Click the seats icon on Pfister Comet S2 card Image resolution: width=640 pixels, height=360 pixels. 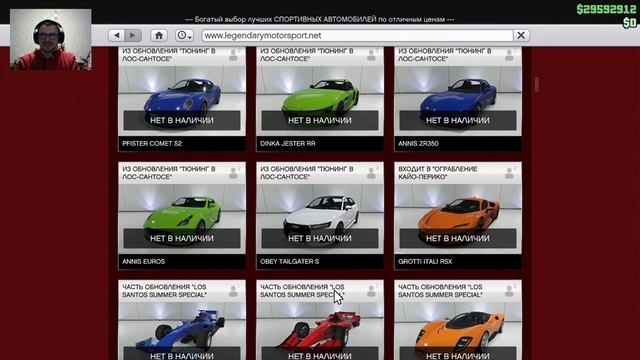point(233,55)
